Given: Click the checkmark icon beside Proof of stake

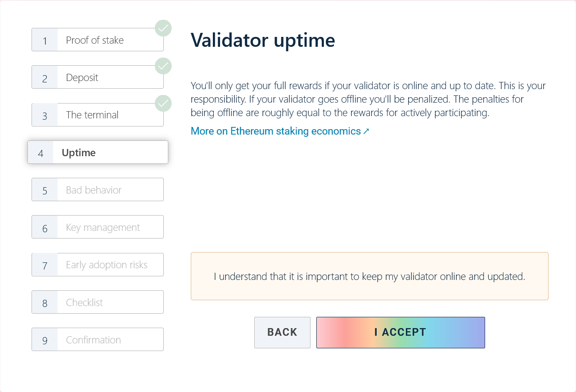Looking at the screenshot, I should coord(163,28).
